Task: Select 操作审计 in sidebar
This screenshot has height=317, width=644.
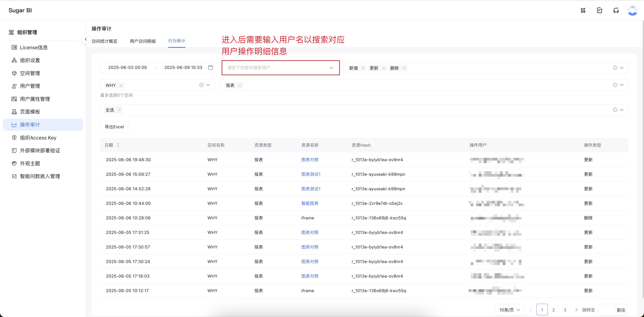Action: point(43,125)
